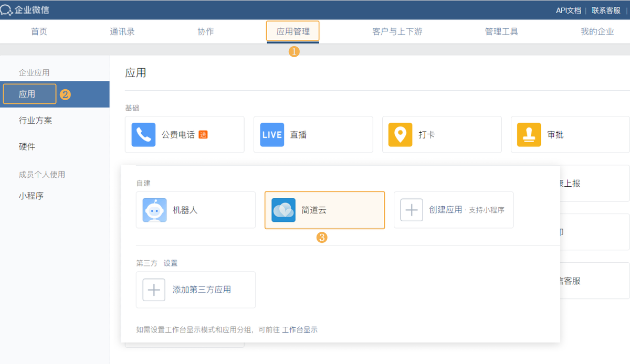Screen dimensions: 630x364
Task: Select the 直播 live streaming app
Action: [x=313, y=134]
